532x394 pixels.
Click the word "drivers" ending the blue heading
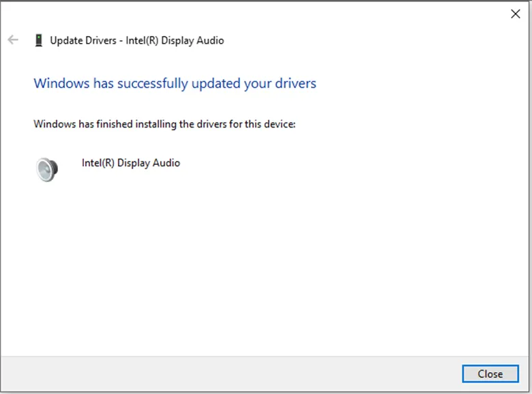[x=294, y=83]
